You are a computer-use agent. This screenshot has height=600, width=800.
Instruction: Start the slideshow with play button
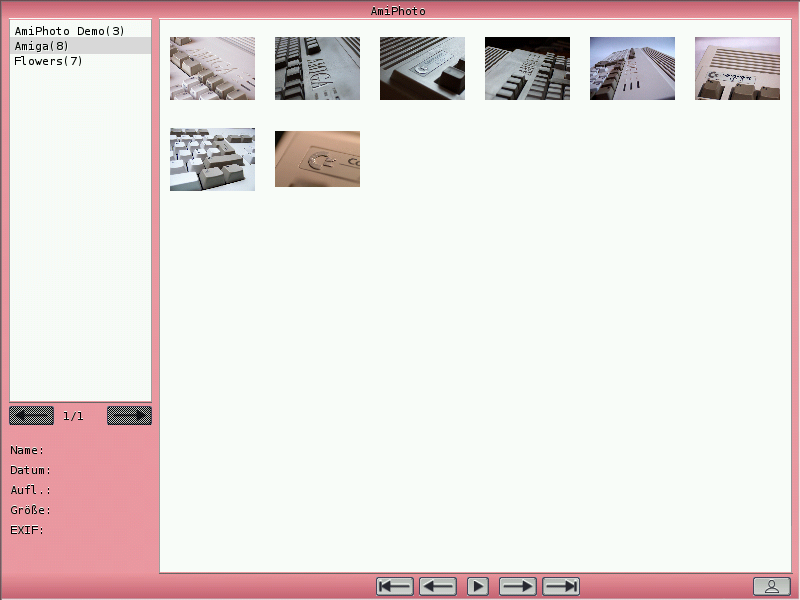[478, 587]
